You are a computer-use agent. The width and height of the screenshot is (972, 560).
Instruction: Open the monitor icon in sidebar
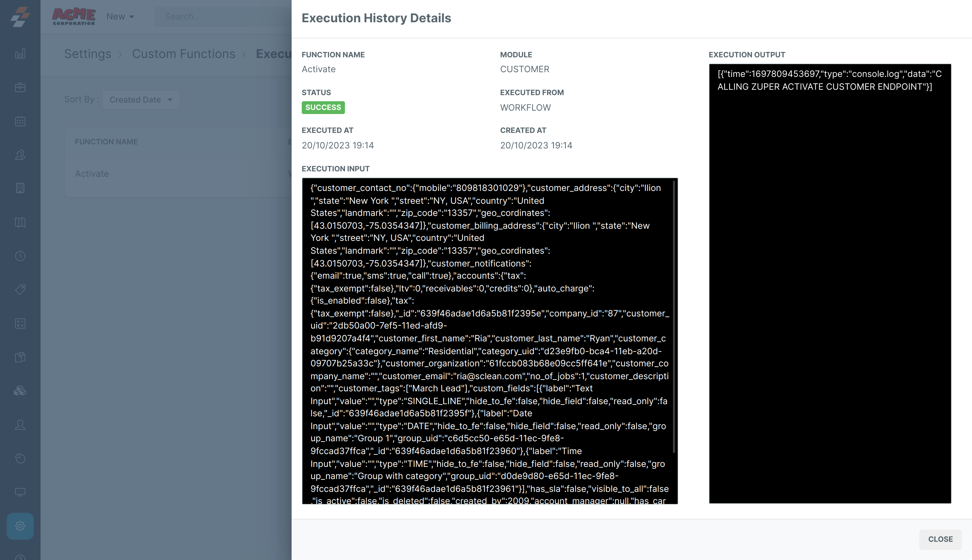pos(20,492)
